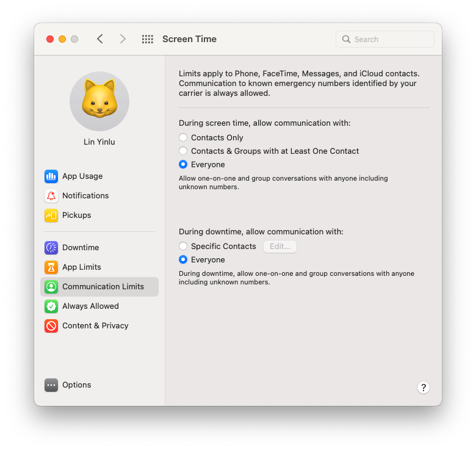Screen dimensions: 476x451
Task: Go back with the left chevron
Action: pos(100,39)
